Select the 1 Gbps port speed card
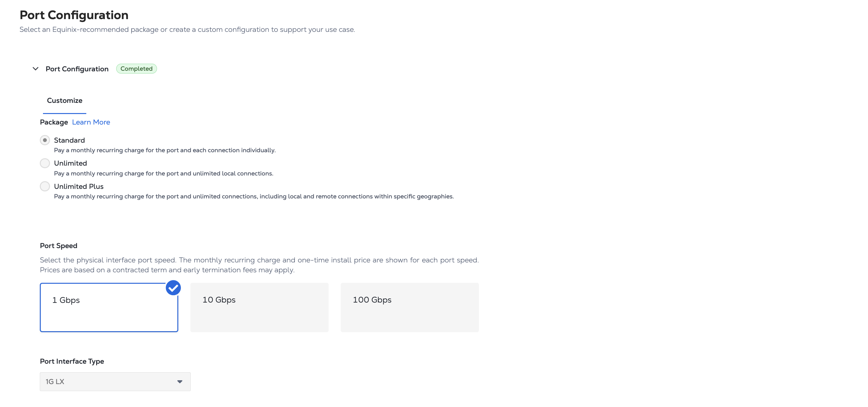The width and height of the screenshot is (868, 407). pos(109,307)
